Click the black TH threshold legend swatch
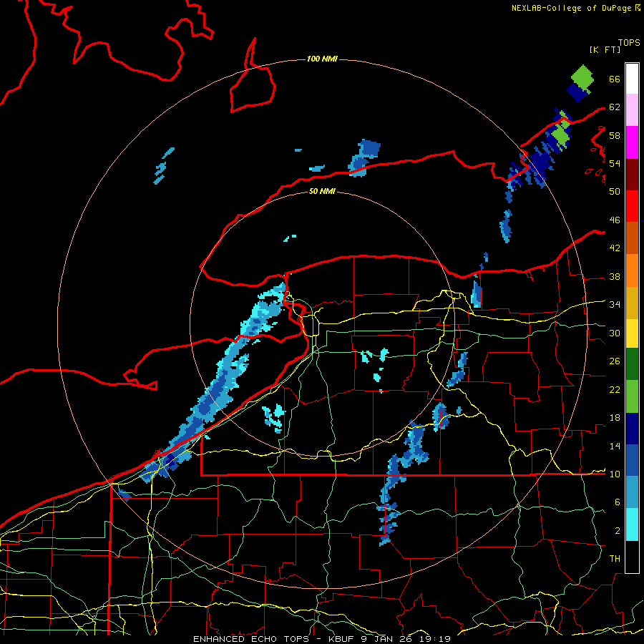This screenshot has height=644, width=644. tap(632, 557)
